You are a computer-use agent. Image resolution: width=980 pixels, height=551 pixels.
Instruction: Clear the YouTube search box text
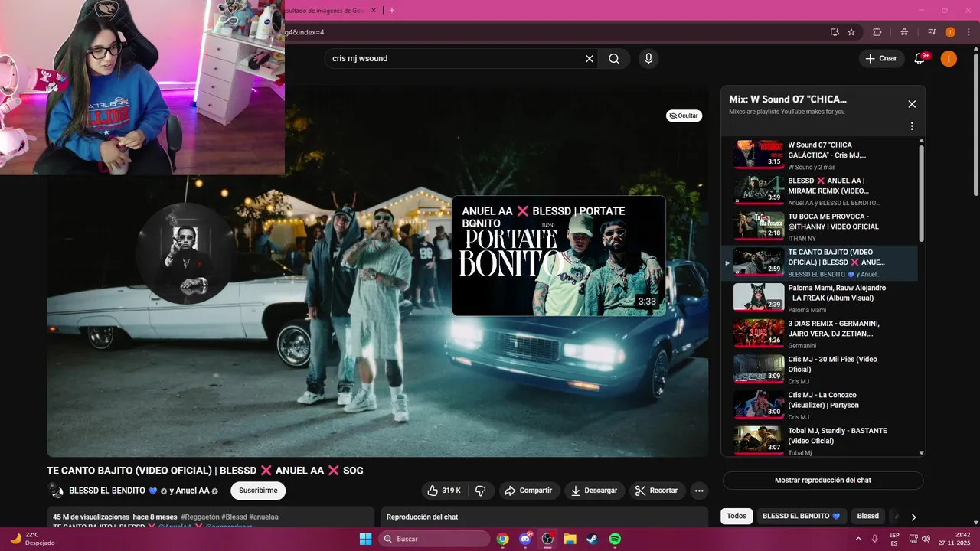[x=590, y=58]
